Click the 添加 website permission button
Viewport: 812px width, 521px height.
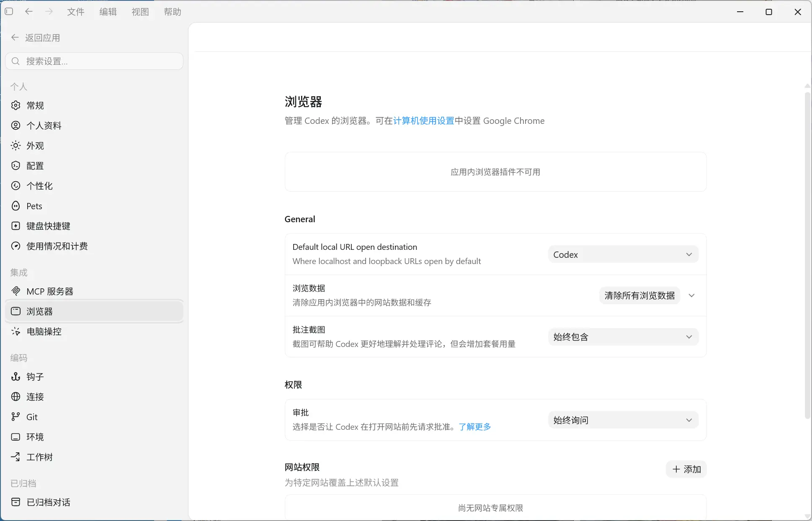[x=686, y=469]
